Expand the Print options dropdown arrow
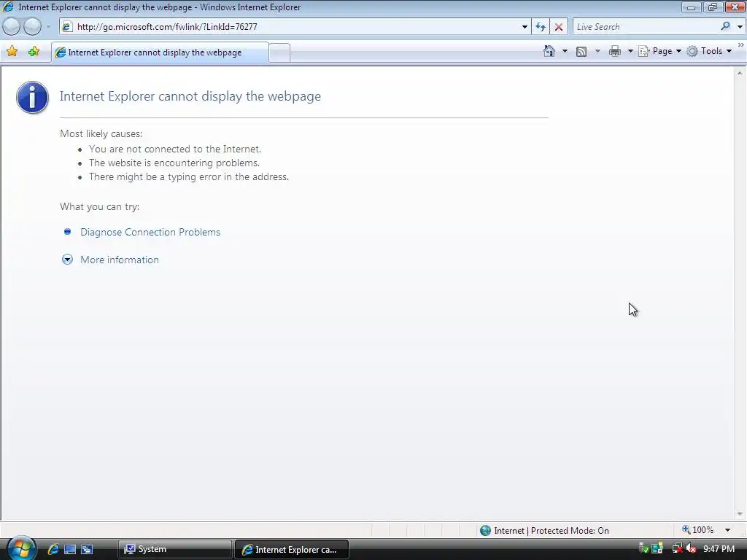This screenshot has width=747, height=560. [x=630, y=51]
